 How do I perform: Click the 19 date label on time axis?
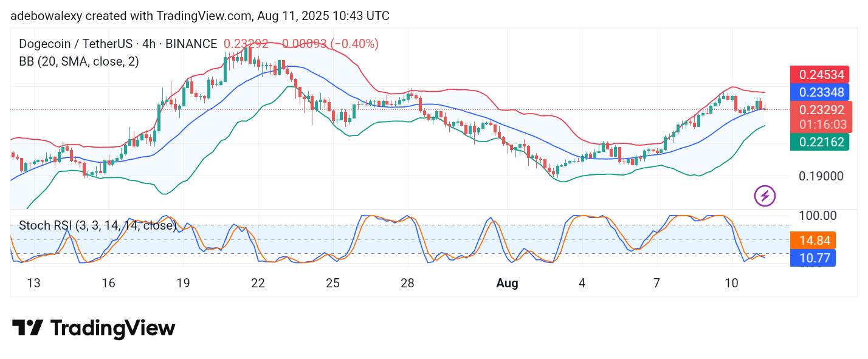pyautogui.click(x=183, y=283)
